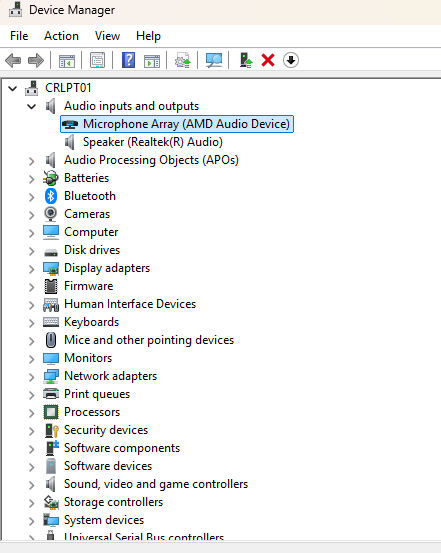Click the Enable device toolbar icon
Screen dimensions: 441x553
246,60
